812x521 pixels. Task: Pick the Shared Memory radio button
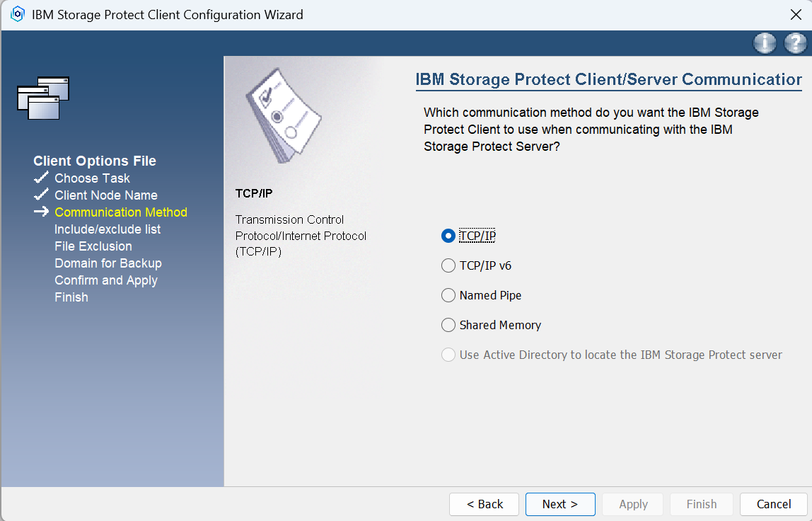pyautogui.click(x=448, y=325)
